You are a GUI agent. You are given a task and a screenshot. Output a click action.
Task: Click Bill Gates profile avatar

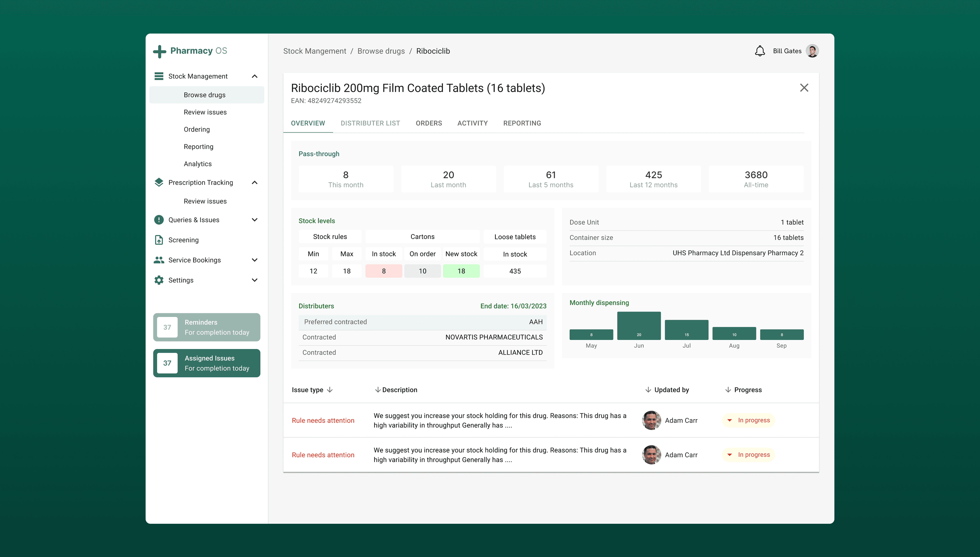812,51
